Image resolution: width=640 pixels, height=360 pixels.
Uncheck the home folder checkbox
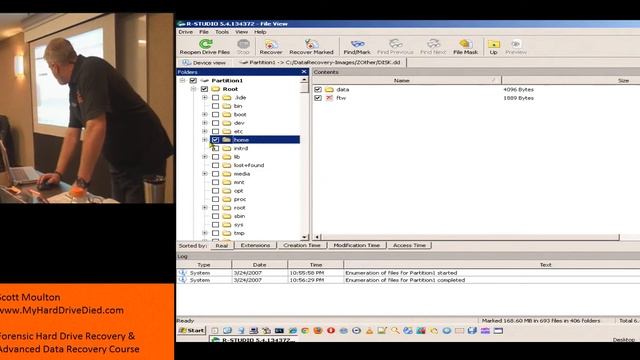[x=216, y=140]
